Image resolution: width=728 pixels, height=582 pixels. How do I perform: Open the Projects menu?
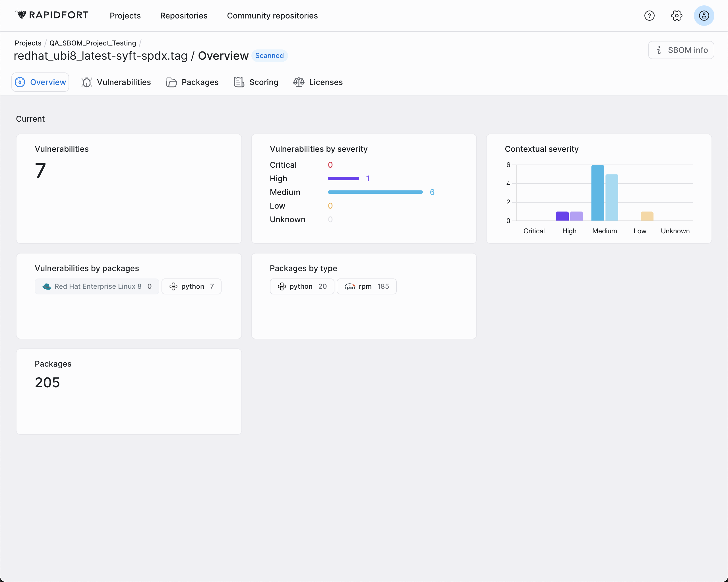[125, 16]
